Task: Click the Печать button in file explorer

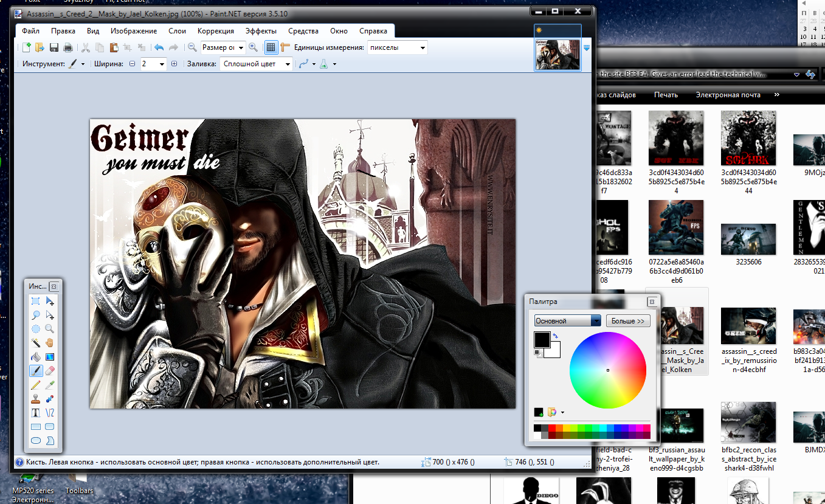Action: tap(666, 95)
